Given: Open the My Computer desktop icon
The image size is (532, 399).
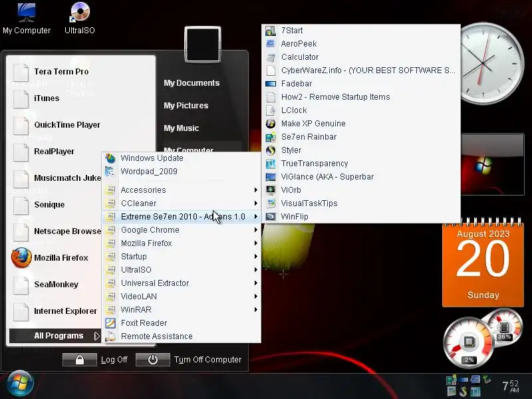Looking at the screenshot, I should click(x=27, y=13).
